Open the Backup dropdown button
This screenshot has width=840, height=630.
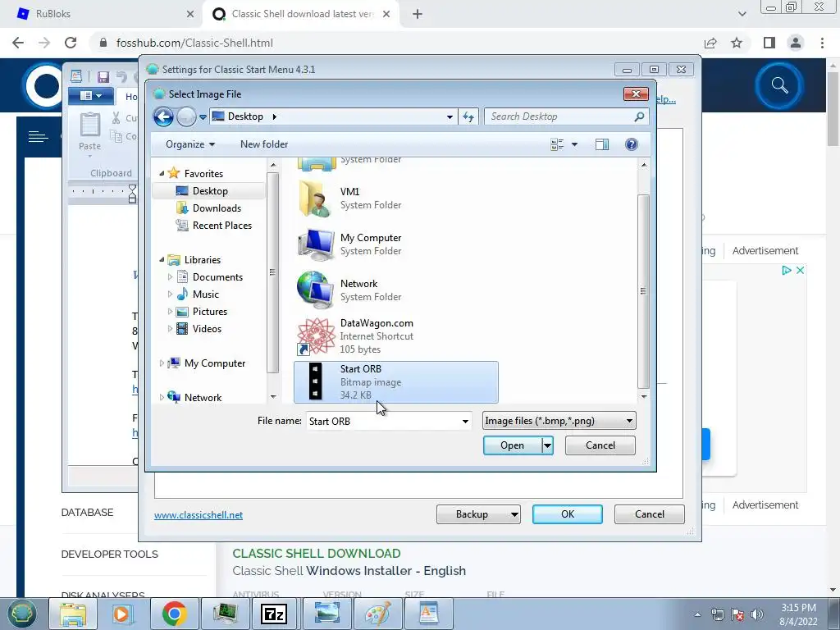click(478, 514)
